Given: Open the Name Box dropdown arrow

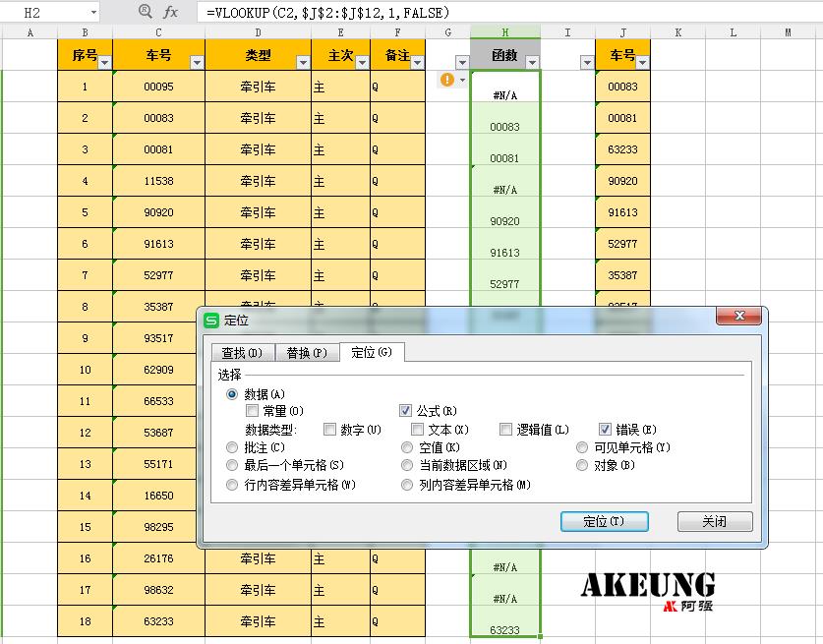Looking at the screenshot, I should point(92,13).
